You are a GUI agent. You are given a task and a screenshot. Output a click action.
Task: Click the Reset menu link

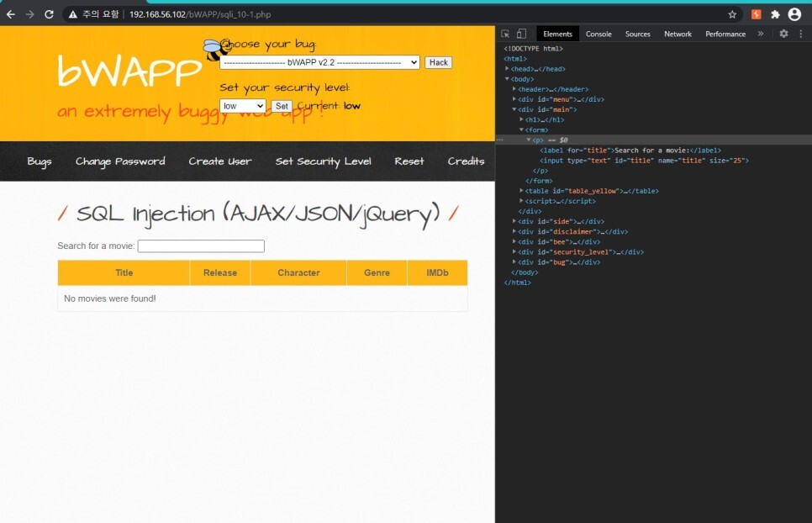click(x=409, y=161)
